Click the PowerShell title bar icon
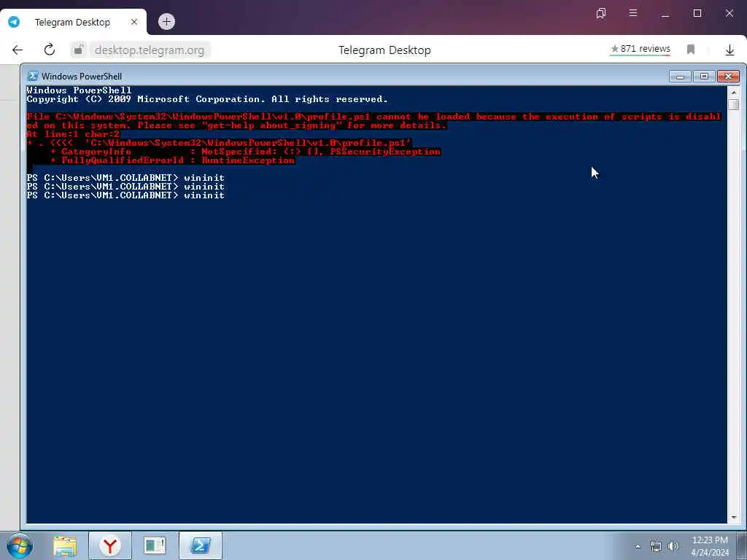 pos(32,76)
